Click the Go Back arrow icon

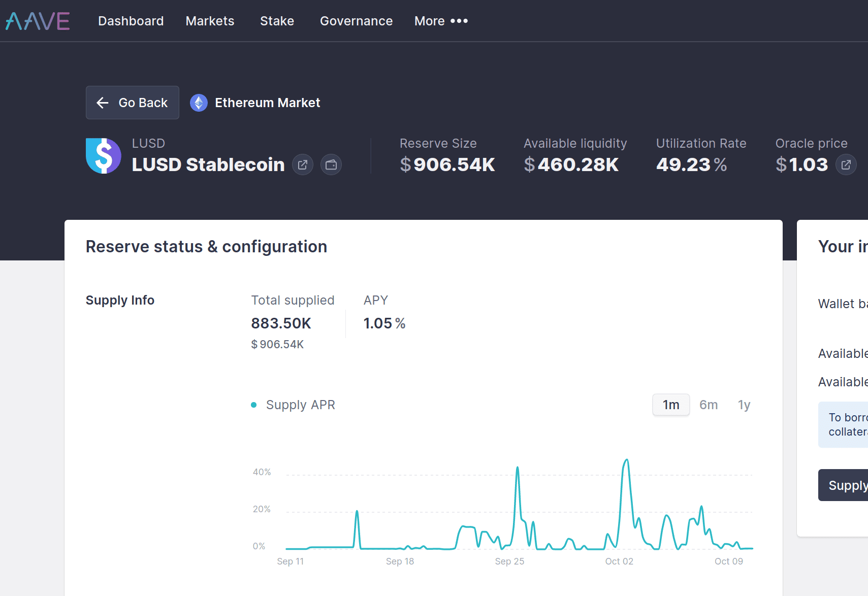tap(103, 103)
